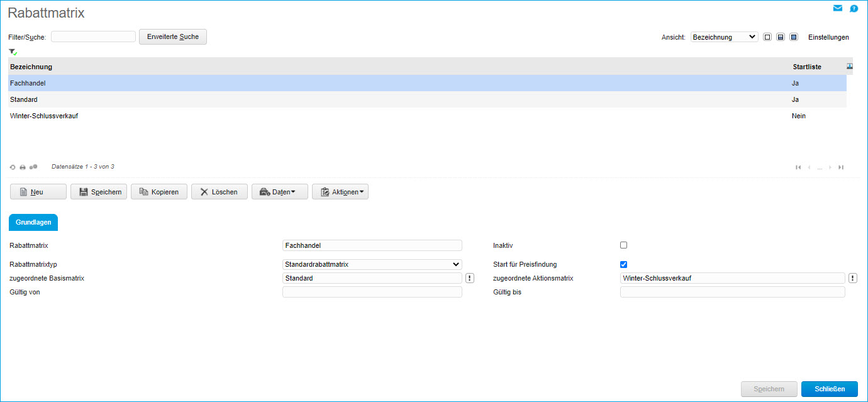Screen dimensions: 868x402
Task: Select the Grundlagen tab
Action: coord(33,223)
